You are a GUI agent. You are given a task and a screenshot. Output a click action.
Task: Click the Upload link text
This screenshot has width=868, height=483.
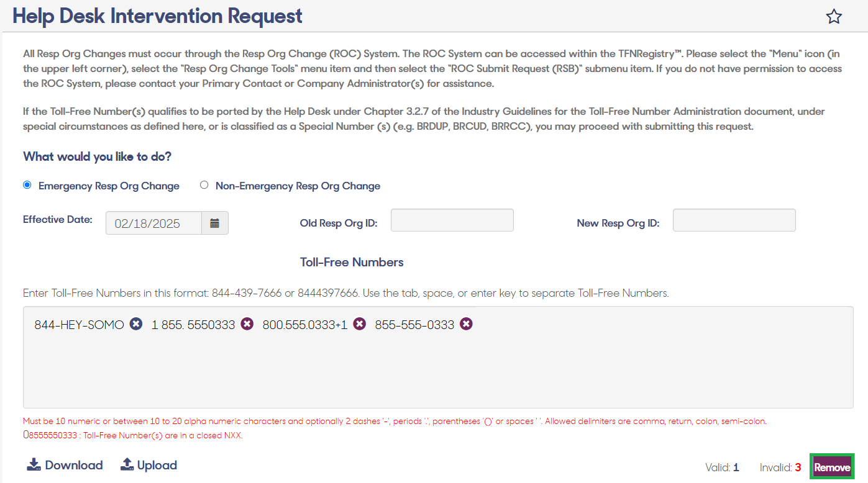coord(157,466)
